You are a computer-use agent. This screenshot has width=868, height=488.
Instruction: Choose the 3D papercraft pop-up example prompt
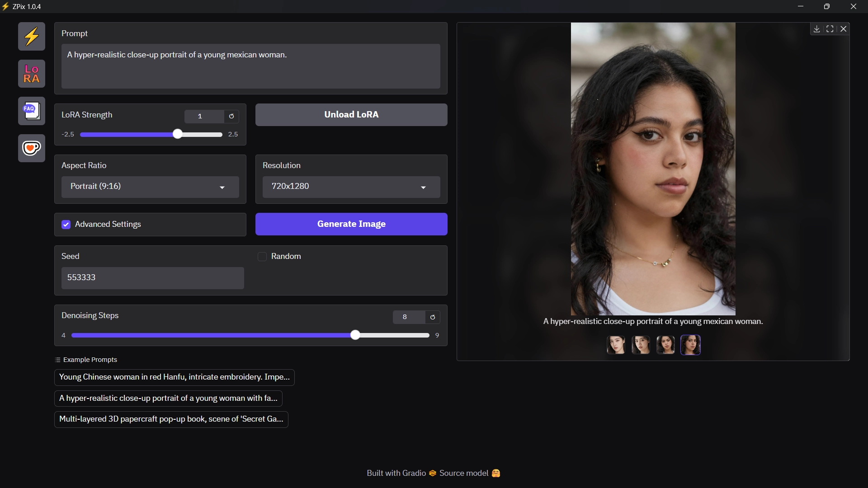[171, 419]
